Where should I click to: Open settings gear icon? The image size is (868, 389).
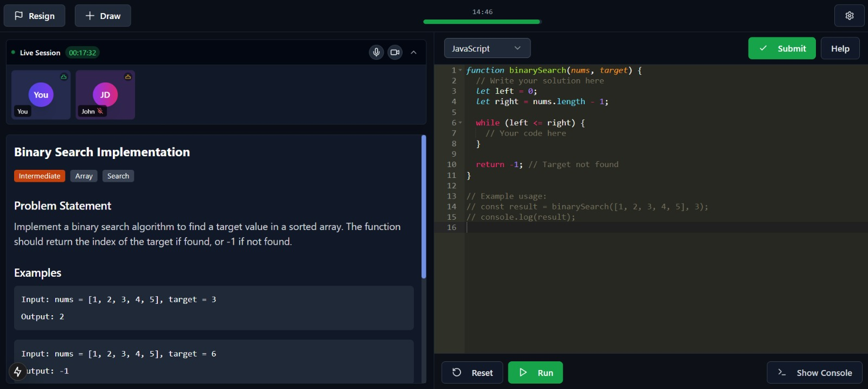tap(850, 16)
